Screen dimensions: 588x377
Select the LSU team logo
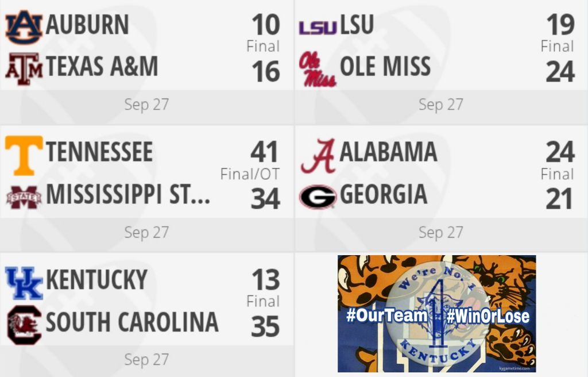point(318,26)
